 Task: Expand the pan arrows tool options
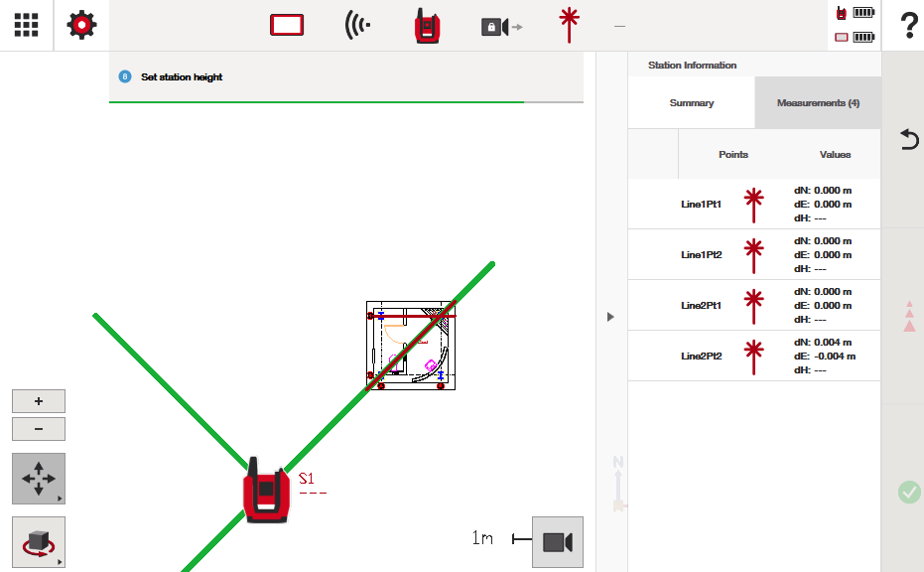pyautogui.click(x=39, y=480)
